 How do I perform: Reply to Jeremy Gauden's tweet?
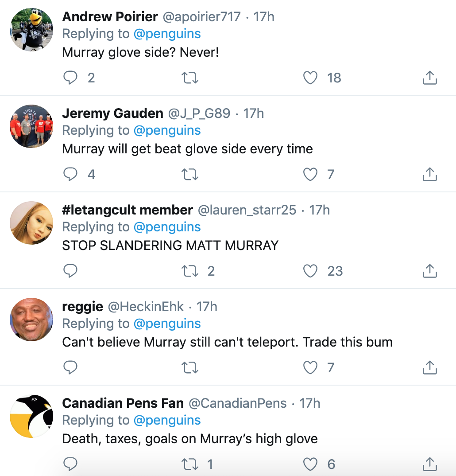pos(70,175)
